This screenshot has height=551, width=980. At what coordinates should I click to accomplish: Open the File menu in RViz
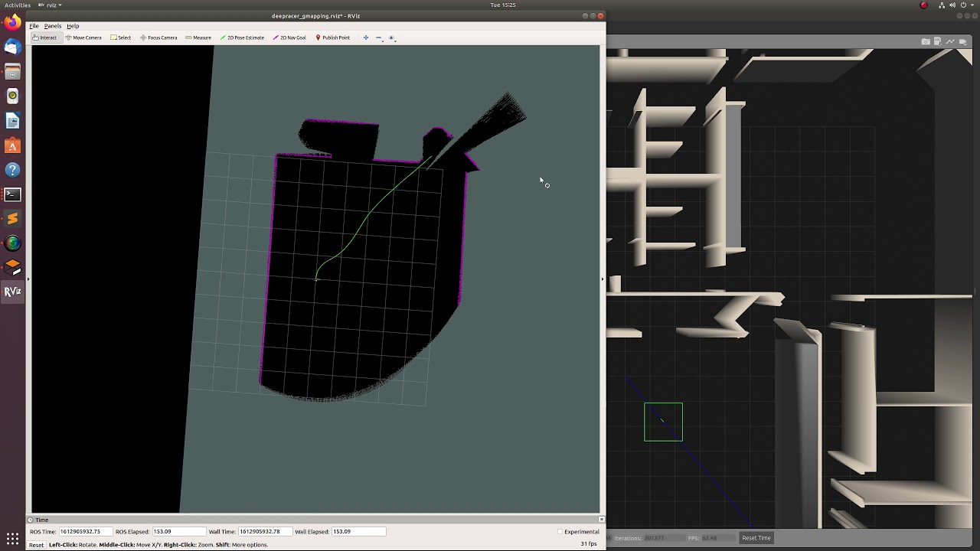34,26
